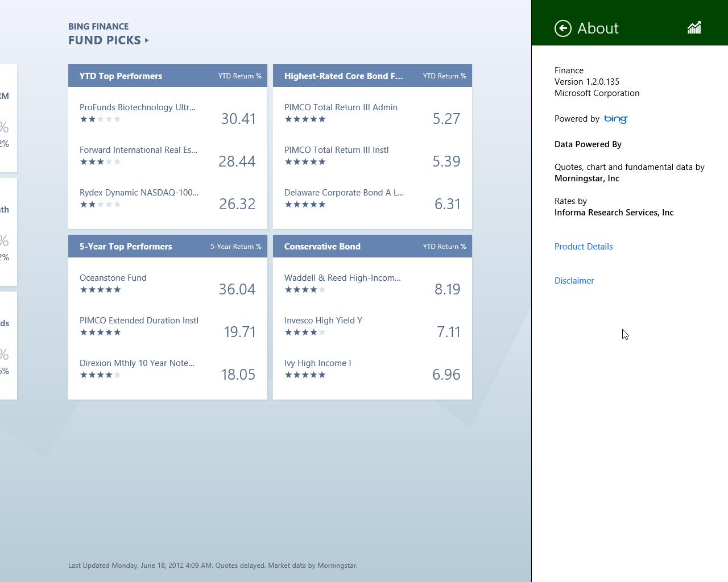Click the BING FINANCE heading

click(x=98, y=27)
